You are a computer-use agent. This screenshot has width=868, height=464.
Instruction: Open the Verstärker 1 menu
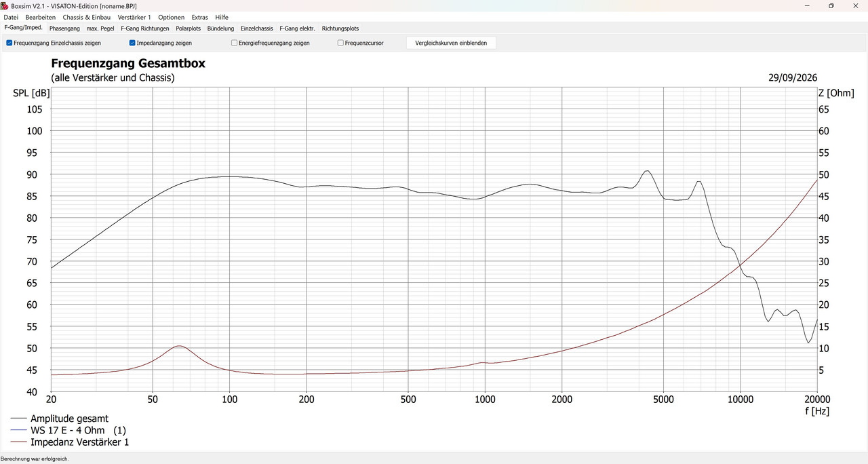tap(134, 17)
